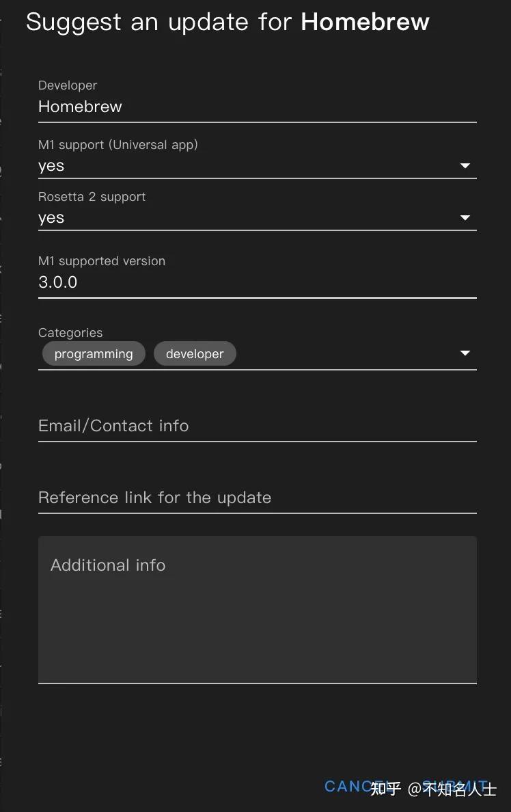Expand the Categories list arrow
The width and height of the screenshot is (511, 812).
465,353
